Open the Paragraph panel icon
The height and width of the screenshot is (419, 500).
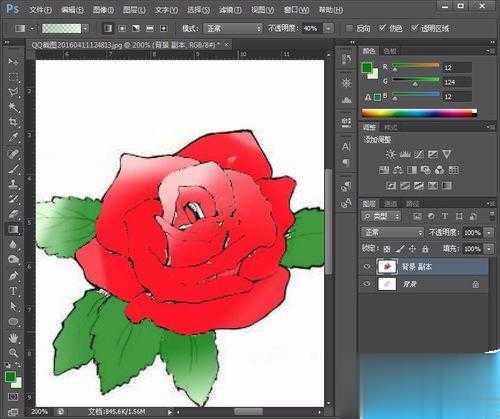346,162
